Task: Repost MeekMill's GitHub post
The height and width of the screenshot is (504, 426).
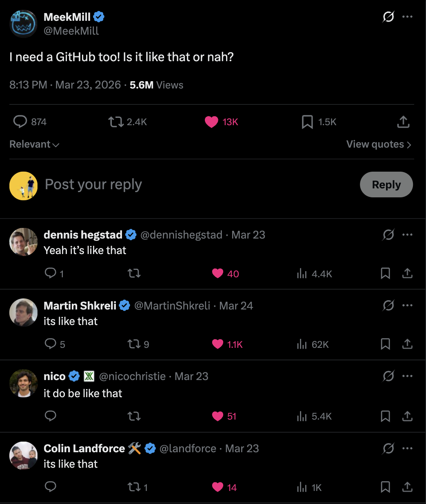Action: pyautogui.click(x=116, y=122)
